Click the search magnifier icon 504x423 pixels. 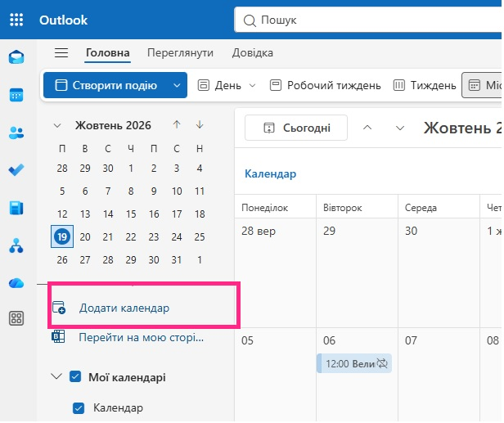(250, 20)
